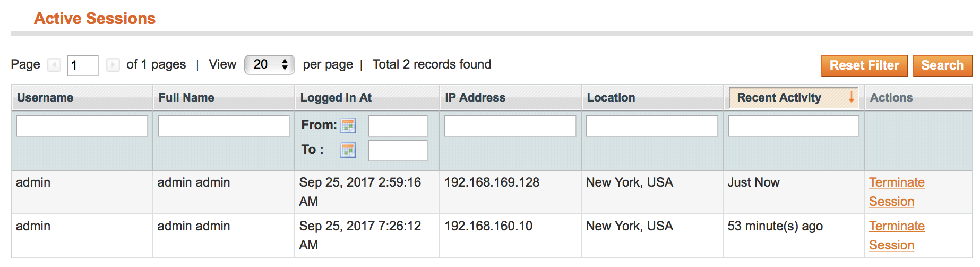Click the Location filter input
This screenshot has width=980, height=267.
pos(652,126)
